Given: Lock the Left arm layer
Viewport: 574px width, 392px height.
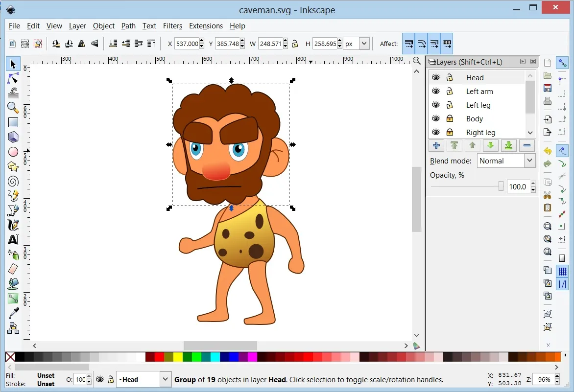Looking at the screenshot, I should [450, 91].
